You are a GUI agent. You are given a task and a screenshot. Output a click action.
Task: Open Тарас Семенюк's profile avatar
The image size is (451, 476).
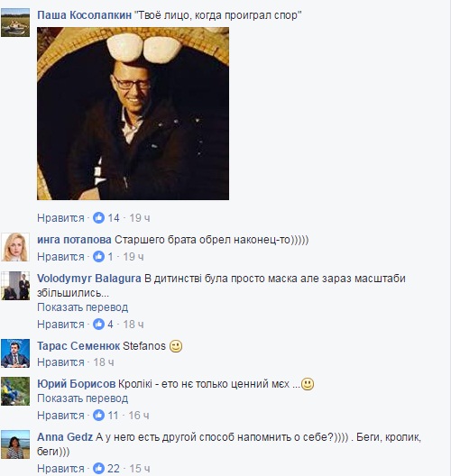(15, 353)
